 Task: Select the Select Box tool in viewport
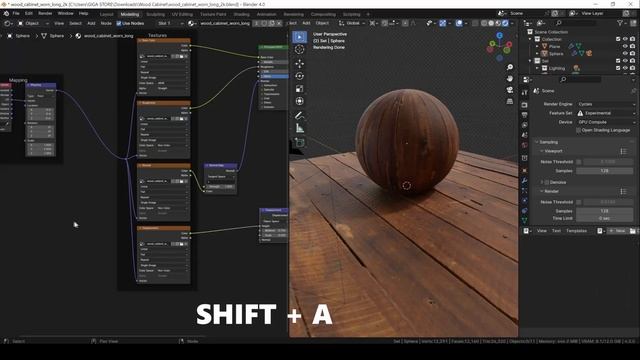(300, 37)
